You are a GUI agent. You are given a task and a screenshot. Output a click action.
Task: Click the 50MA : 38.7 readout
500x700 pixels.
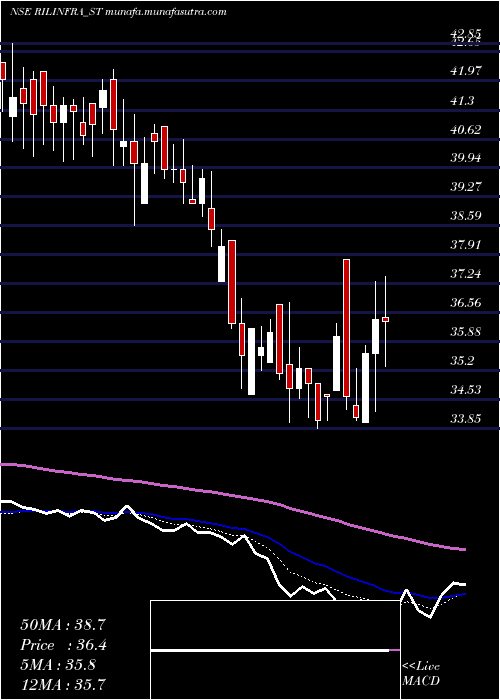tap(63, 625)
